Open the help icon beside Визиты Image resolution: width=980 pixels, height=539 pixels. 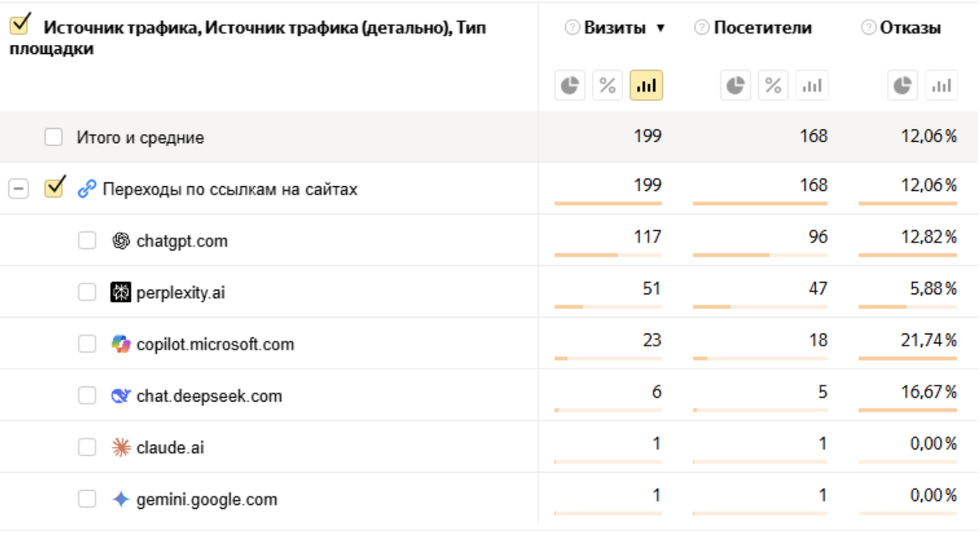(572, 28)
